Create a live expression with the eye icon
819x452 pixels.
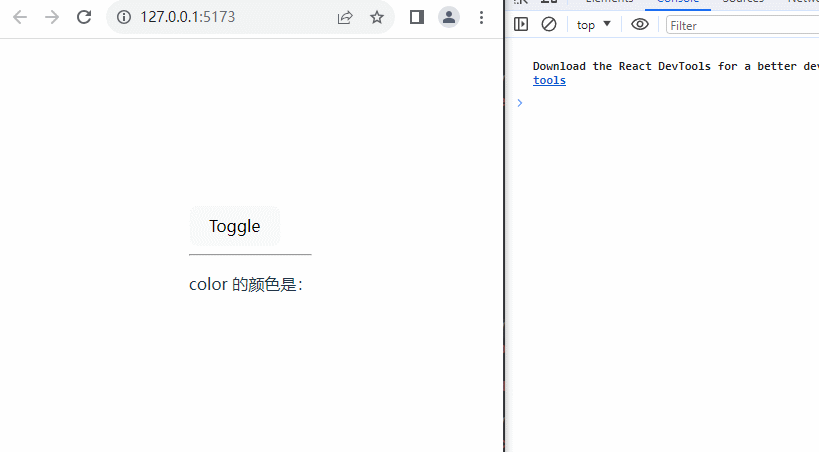[640, 25]
